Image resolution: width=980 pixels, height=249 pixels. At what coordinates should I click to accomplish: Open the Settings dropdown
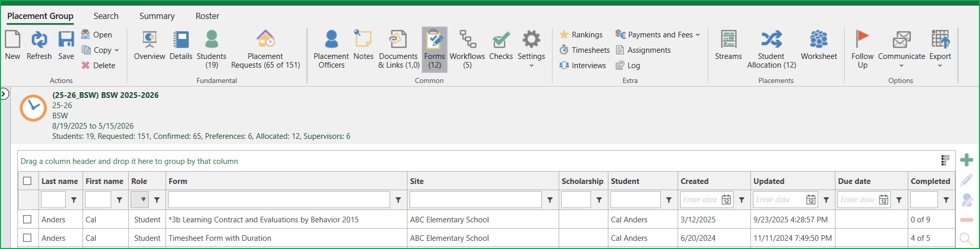(531, 50)
